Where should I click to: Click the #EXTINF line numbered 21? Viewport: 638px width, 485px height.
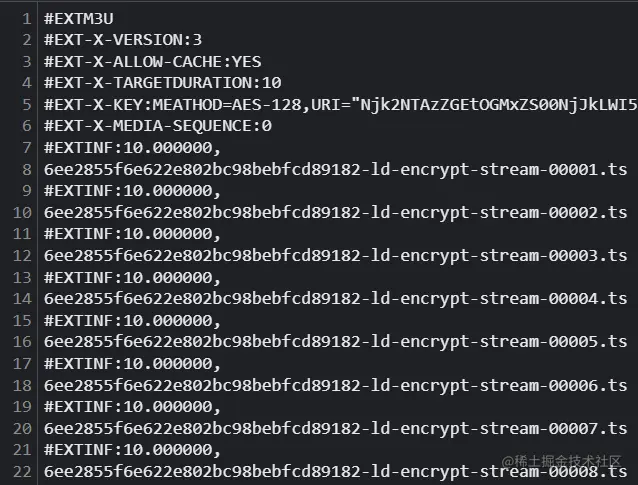133,450
